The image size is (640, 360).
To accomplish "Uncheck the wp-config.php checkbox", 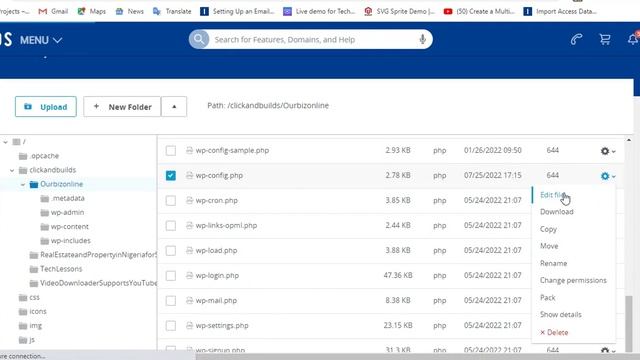I will (x=171, y=176).
